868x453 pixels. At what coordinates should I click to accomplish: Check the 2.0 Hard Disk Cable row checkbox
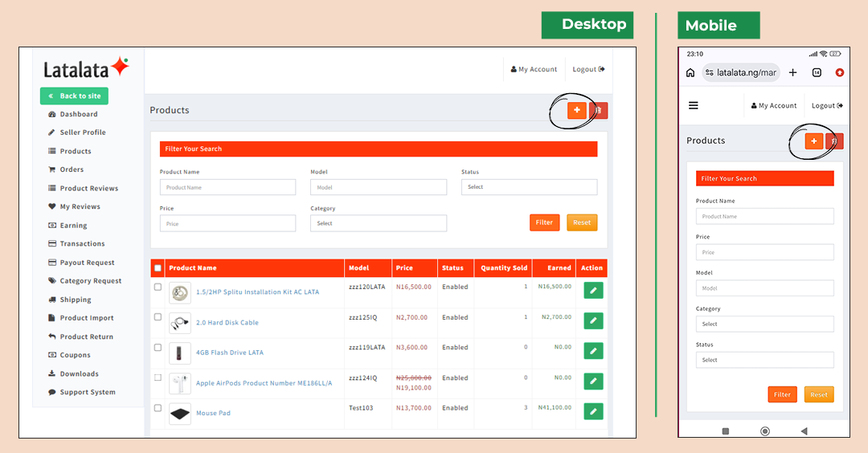158,317
